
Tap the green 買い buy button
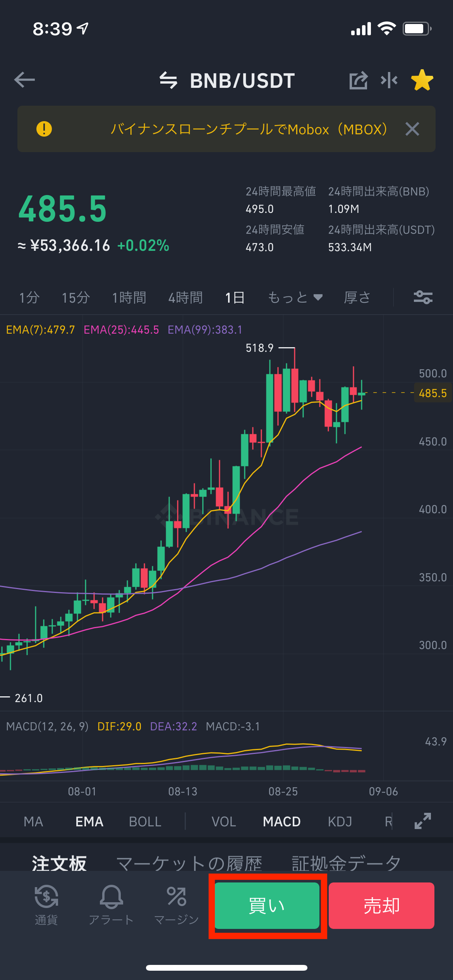click(x=267, y=906)
